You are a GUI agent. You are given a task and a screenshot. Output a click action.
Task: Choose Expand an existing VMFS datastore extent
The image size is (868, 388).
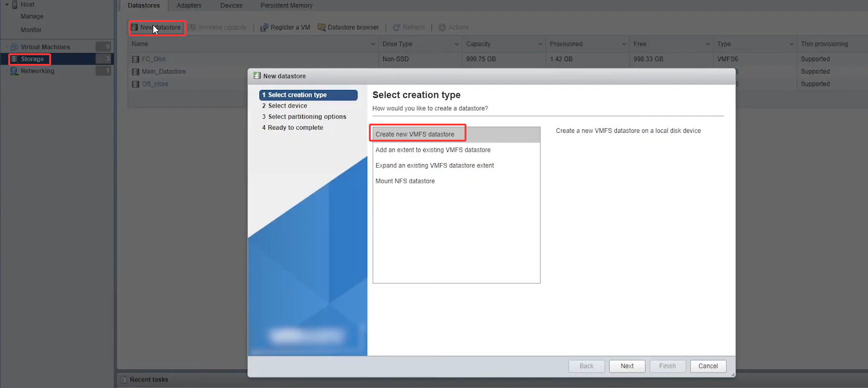(456, 165)
